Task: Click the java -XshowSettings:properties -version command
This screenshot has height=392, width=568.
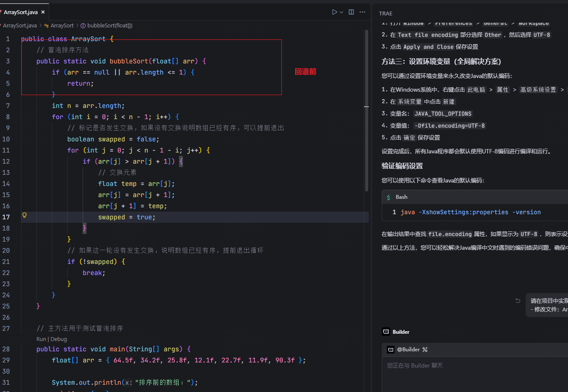Action: (471, 212)
